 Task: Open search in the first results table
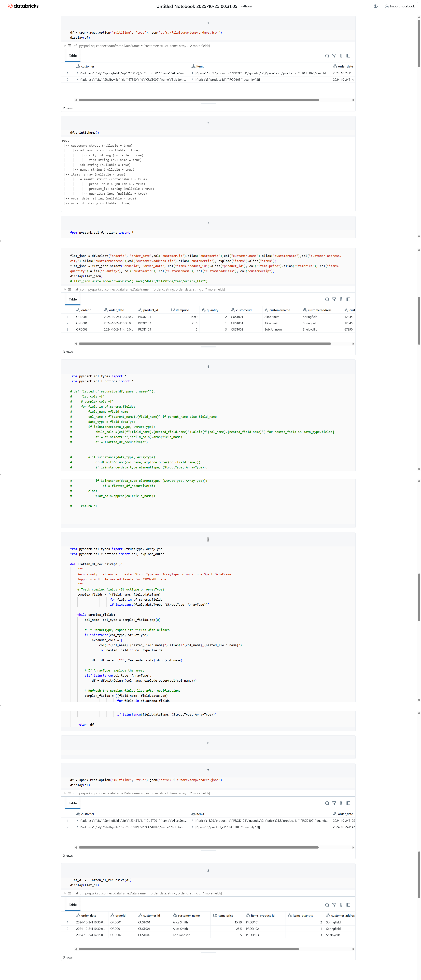tap(327, 56)
